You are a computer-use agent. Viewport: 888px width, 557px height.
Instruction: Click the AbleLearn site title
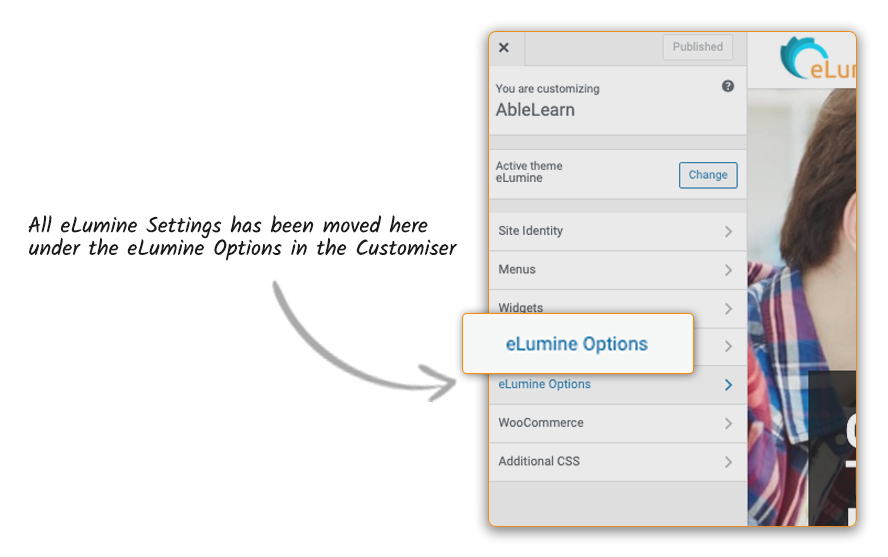click(535, 110)
